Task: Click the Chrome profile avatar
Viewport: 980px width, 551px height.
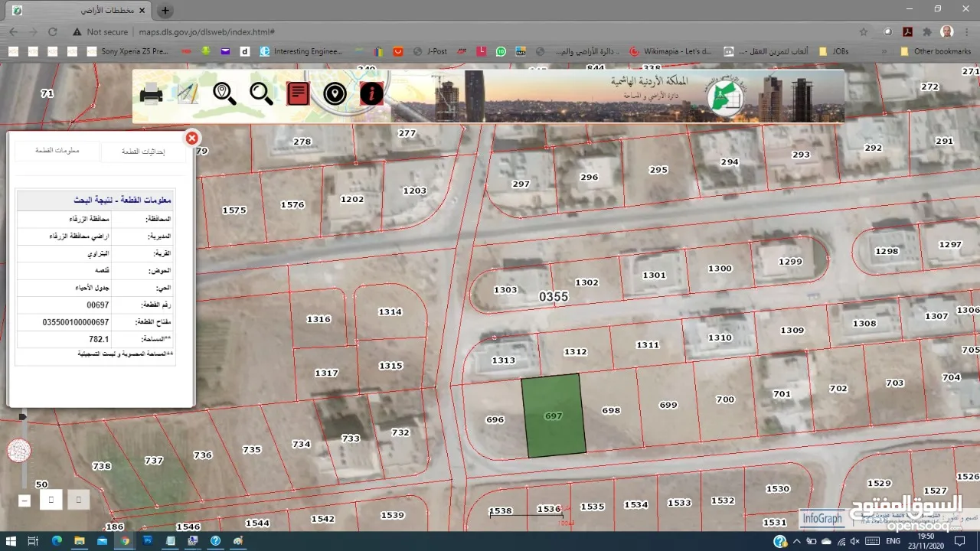Action: coord(947,32)
